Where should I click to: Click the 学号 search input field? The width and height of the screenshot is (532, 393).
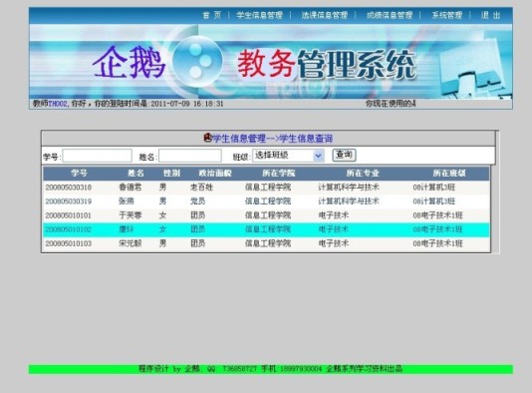97,156
